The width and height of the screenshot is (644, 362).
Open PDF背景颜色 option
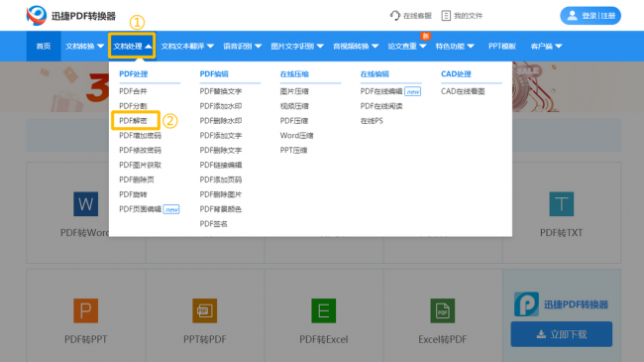tap(221, 209)
